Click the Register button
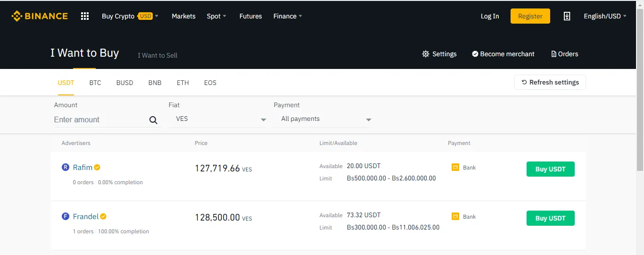Image resolution: width=644 pixels, height=255 pixels. click(x=530, y=16)
